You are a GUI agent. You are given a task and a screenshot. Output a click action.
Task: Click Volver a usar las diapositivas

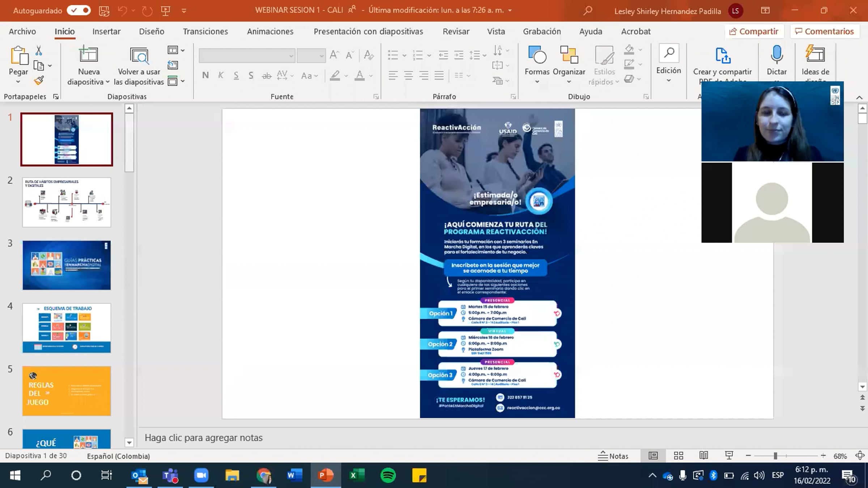coord(139,66)
